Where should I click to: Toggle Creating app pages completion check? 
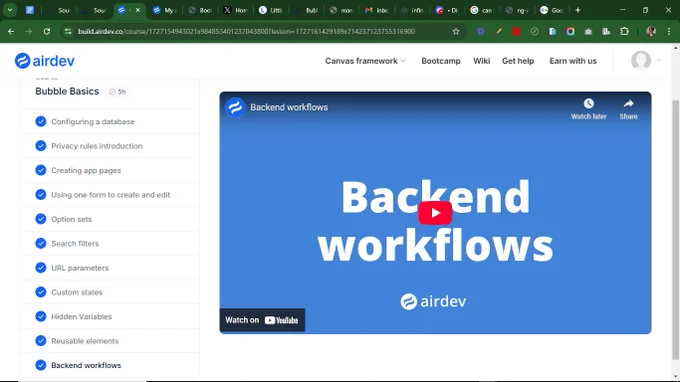[41, 170]
